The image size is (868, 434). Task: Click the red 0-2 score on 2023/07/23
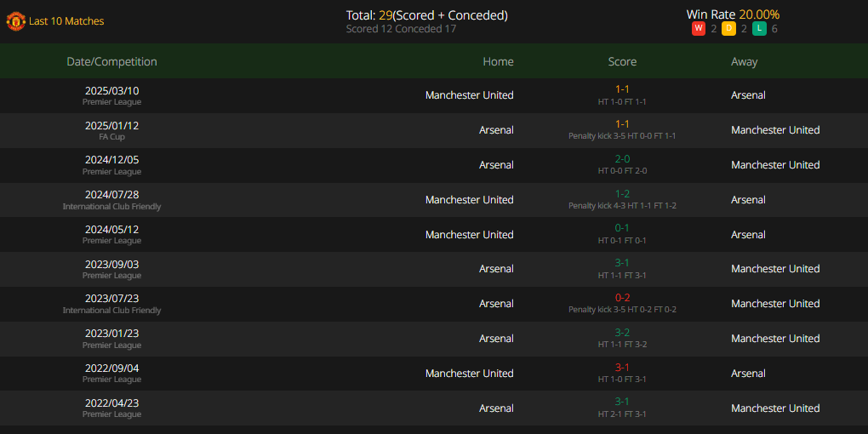click(622, 299)
